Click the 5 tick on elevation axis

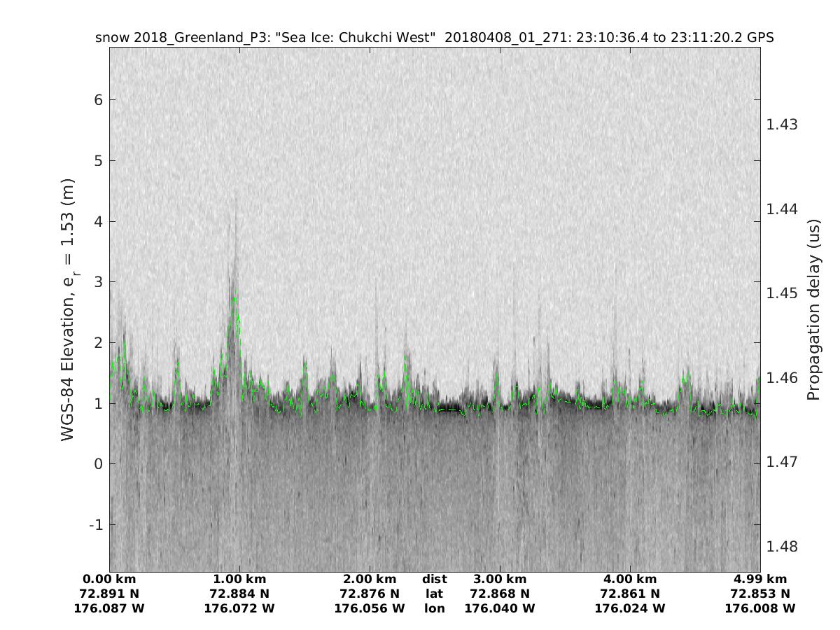point(97,161)
